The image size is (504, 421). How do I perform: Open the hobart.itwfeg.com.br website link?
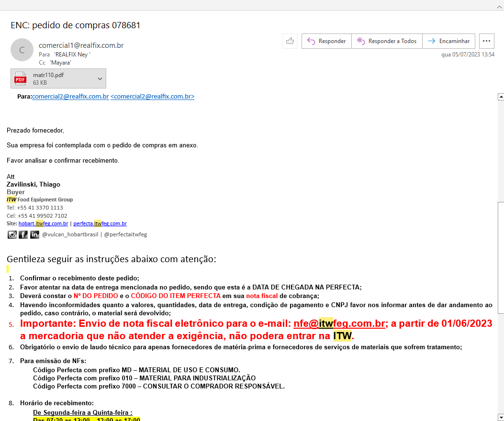[43, 223]
